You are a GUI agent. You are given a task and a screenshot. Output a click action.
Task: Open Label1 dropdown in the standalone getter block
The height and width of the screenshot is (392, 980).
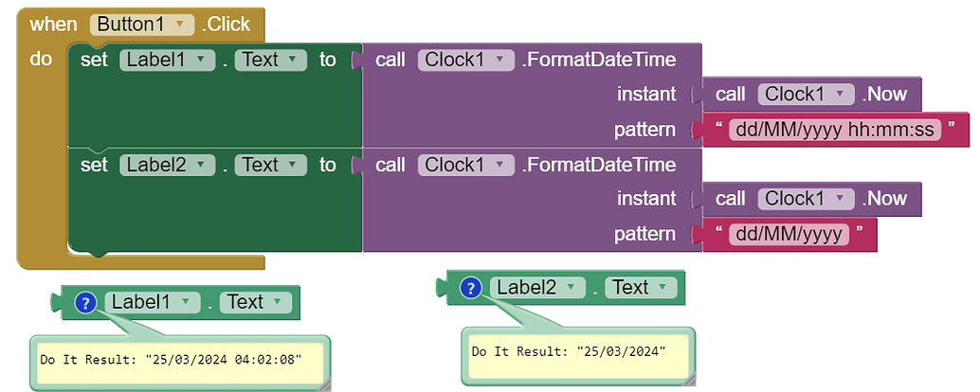tap(185, 303)
